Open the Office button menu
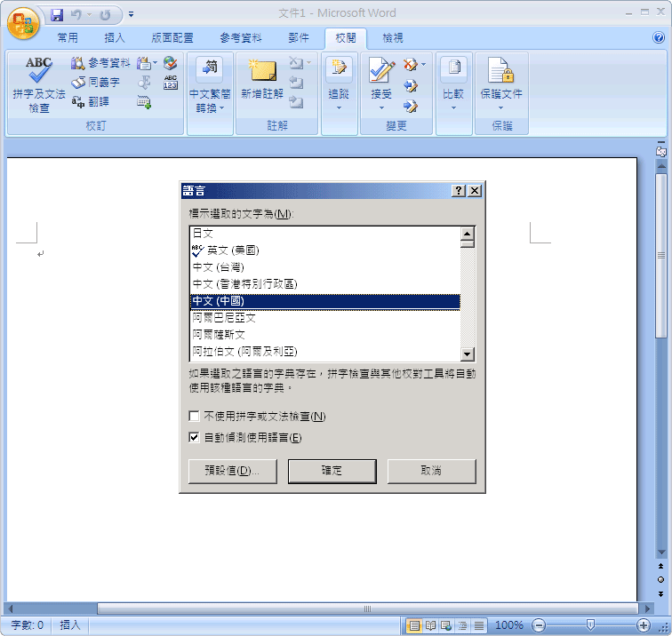This screenshot has width=672, height=636. click(23, 23)
